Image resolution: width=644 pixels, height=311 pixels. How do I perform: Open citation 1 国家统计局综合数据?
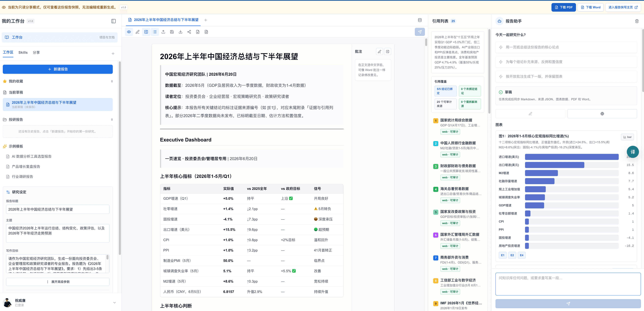pyautogui.click(x=458, y=126)
